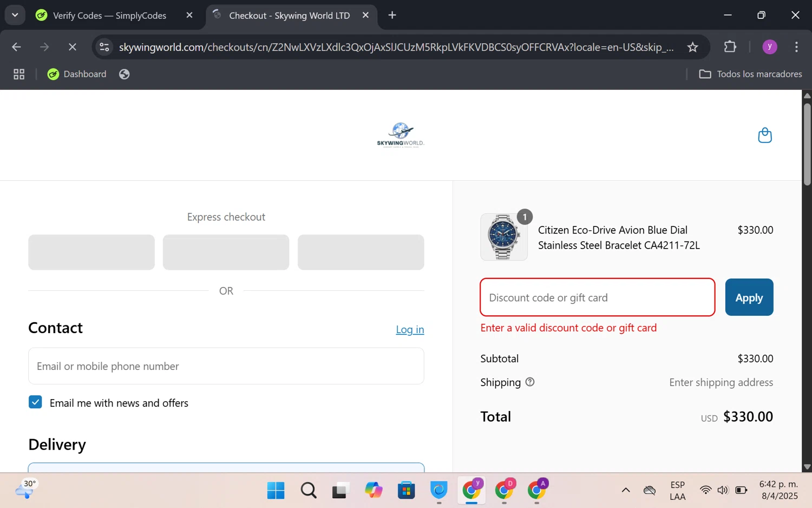Bookmark this page with the star icon
The width and height of the screenshot is (812, 508).
[x=692, y=47]
